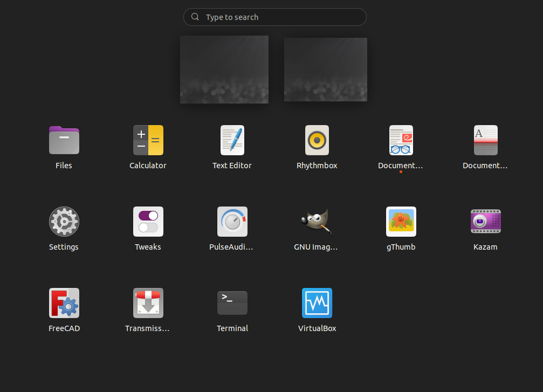Image resolution: width=543 pixels, height=392 pixels.
Task: Launch VirtualBox app
Action: tap(317, 303)
